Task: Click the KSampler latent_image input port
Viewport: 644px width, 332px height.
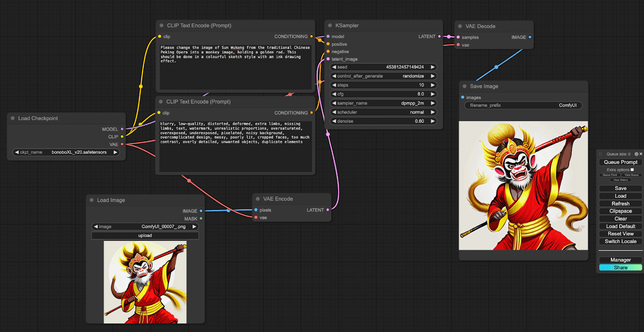Action: click(x=328, y=59)
